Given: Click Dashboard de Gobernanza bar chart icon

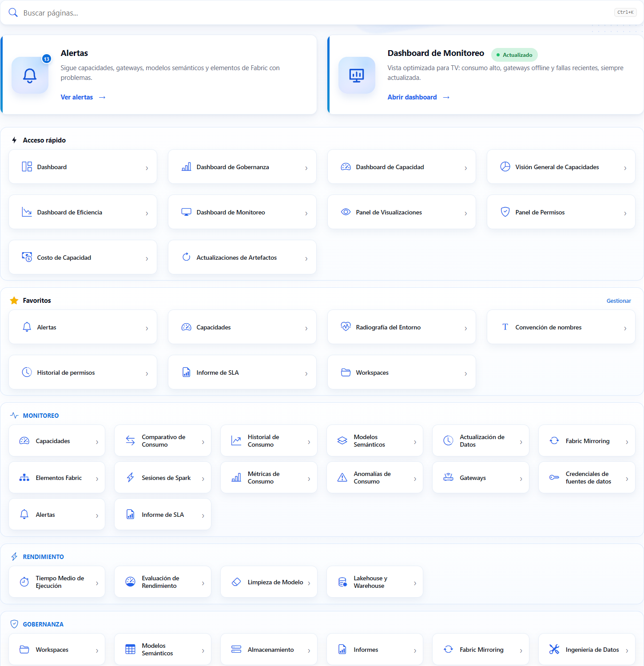Looking at the screenshot, I should tap(187, 166).
